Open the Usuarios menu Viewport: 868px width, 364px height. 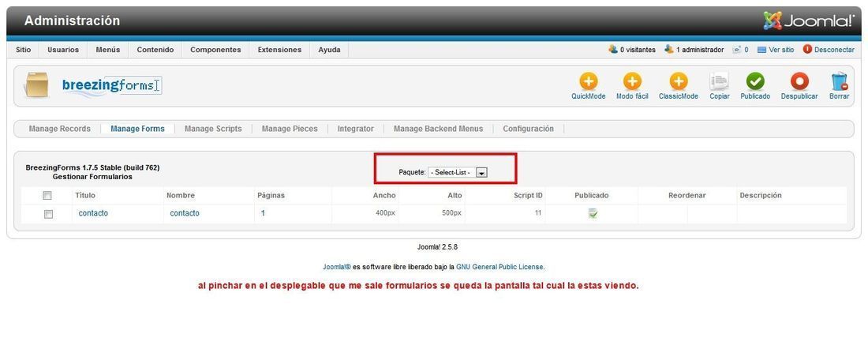(63, 50)
